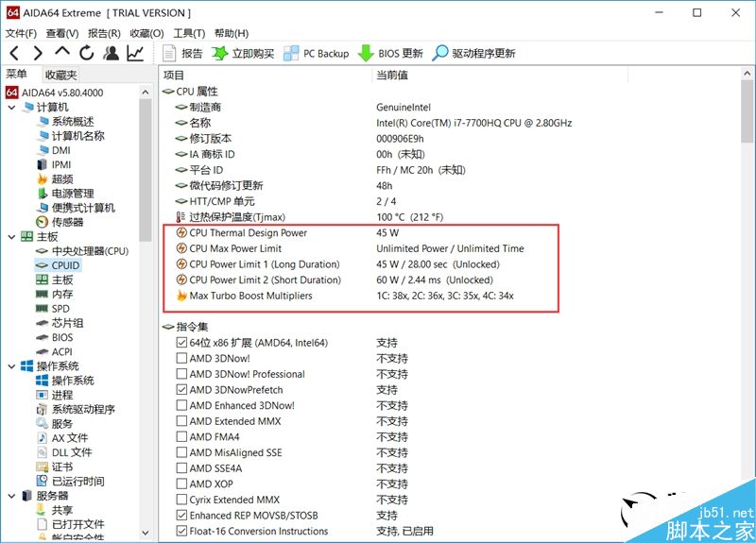The width and height of the screenshot is (756, 543).
Task: Open 系统驱动程序 item
Action: tap(76, 410)
